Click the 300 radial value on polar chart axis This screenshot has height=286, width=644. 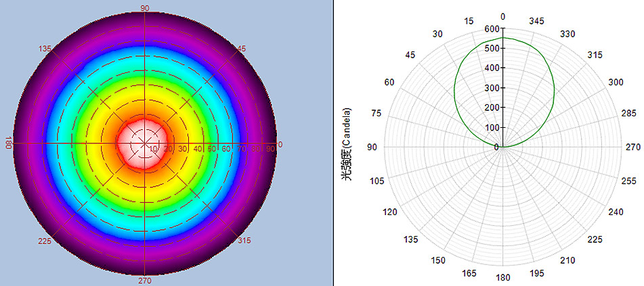[491, 88]
